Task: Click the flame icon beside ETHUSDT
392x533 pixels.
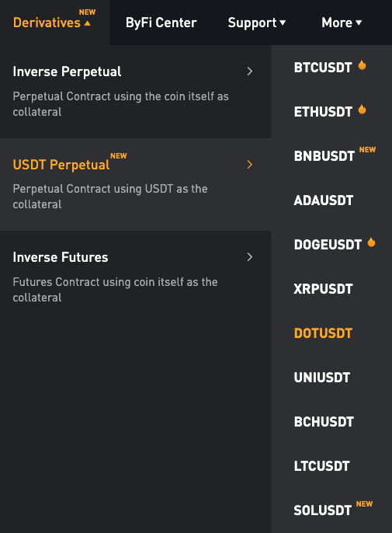Action: pyautogui.click(x=362, y=110)
